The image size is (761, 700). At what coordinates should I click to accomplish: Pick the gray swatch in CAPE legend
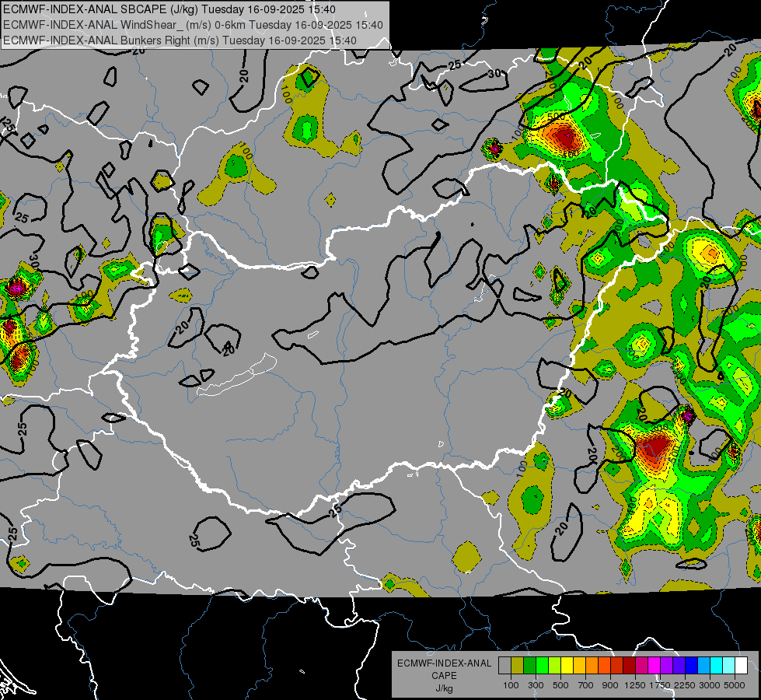pyautogui.click(x=504, y=665)
